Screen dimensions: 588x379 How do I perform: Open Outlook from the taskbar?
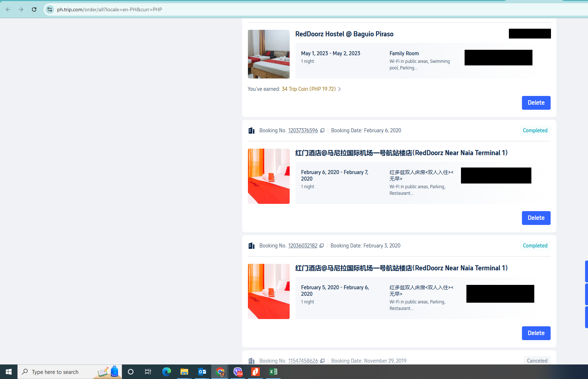coord(202,372)
